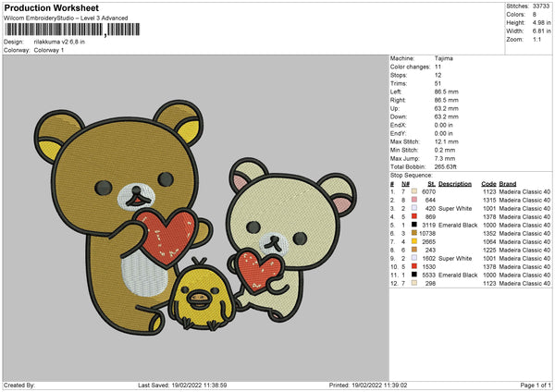Click the Total Bobbin label
Viewport: 555px width, 392px height.
[x=408, y=166]
